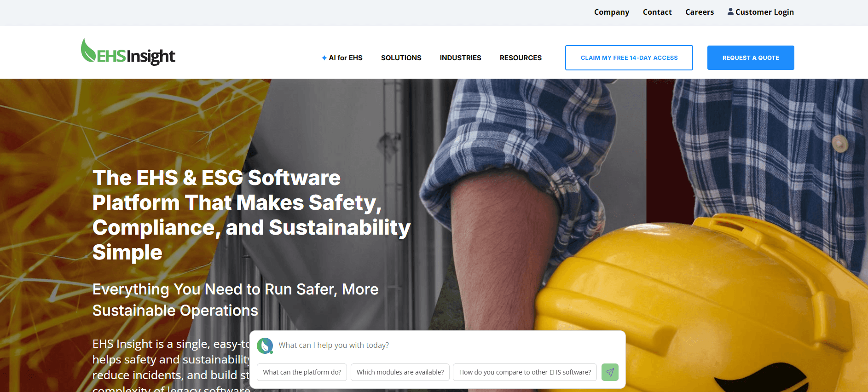Click the chat assistant leaf avatar icon

click(265, 346)
